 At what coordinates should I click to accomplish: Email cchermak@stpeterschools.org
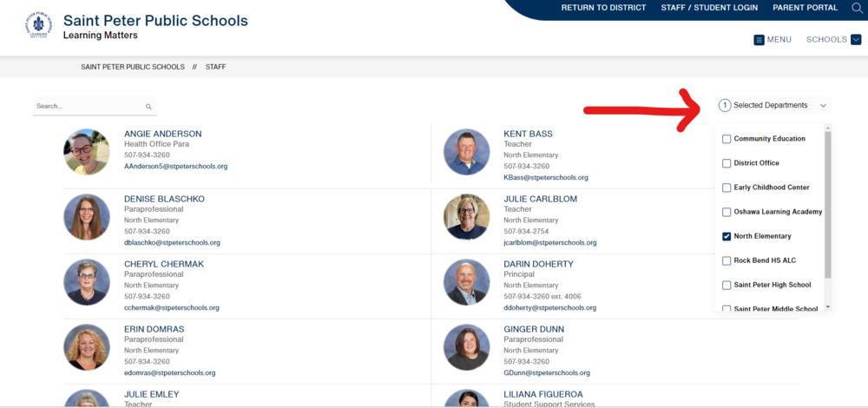click(x=172, y=308)
